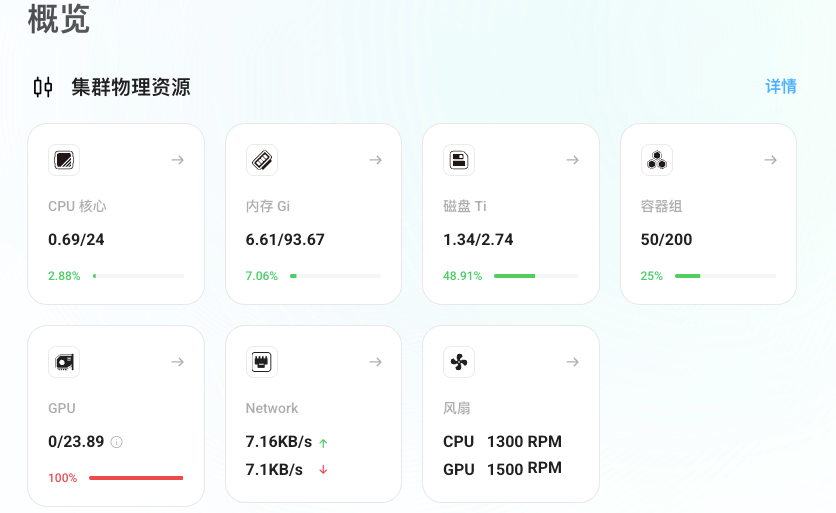The width and height of the screenshot is (836, 513).
Task: Click the 风扇 fan icon
Action: pos(459,362)
